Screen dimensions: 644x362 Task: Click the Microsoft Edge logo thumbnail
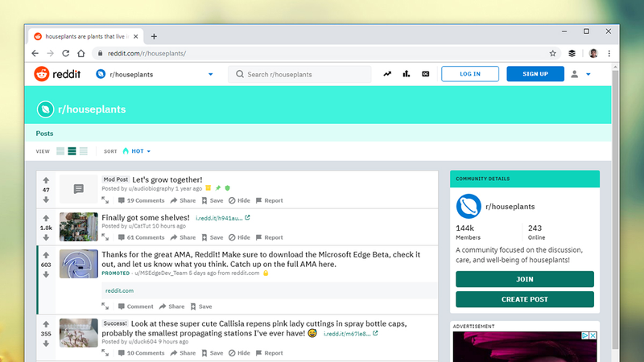[x=78, y=264]
